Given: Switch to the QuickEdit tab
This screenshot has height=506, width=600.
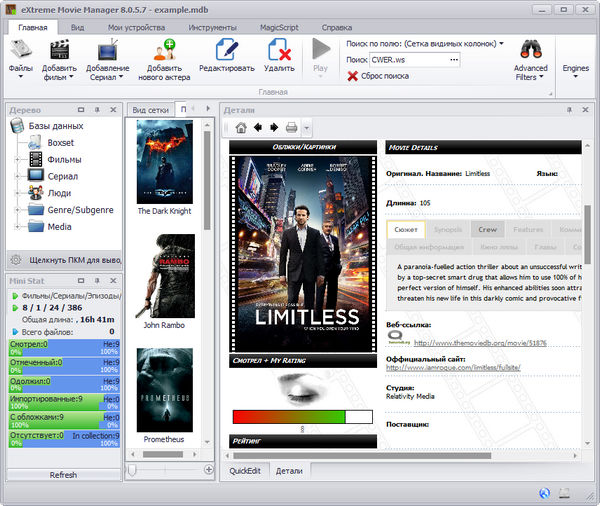Looking at the screenshot, I should tap(245, 468).
